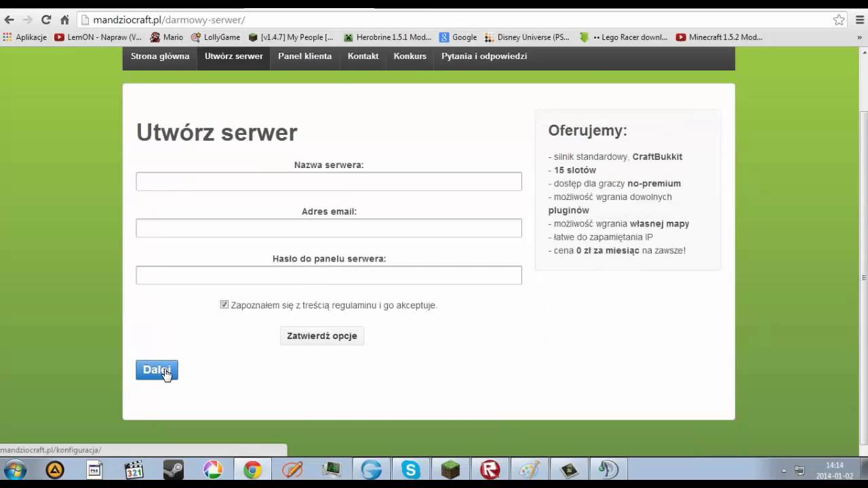Screen dimensions: 868x488
Task: Show hidden system tray icons arrow
Action: [784, 470]
